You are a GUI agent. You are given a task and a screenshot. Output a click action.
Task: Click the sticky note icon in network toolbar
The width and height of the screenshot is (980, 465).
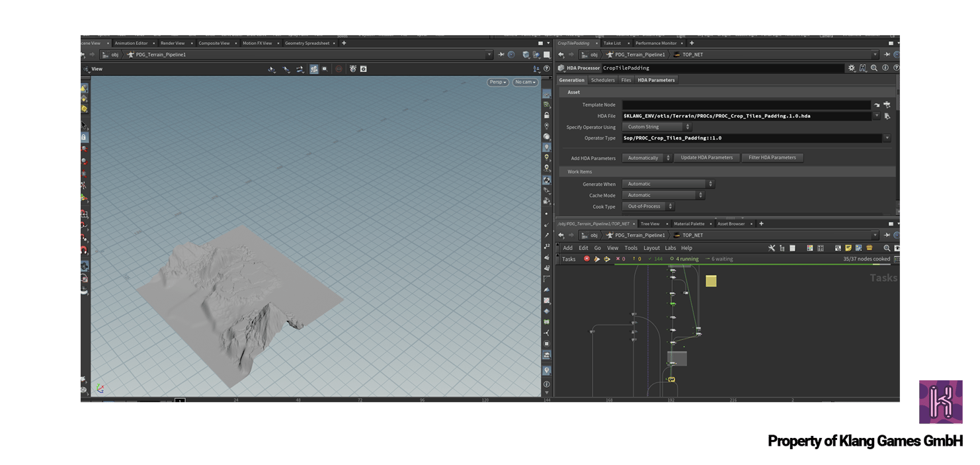click(x=848, y=248)
